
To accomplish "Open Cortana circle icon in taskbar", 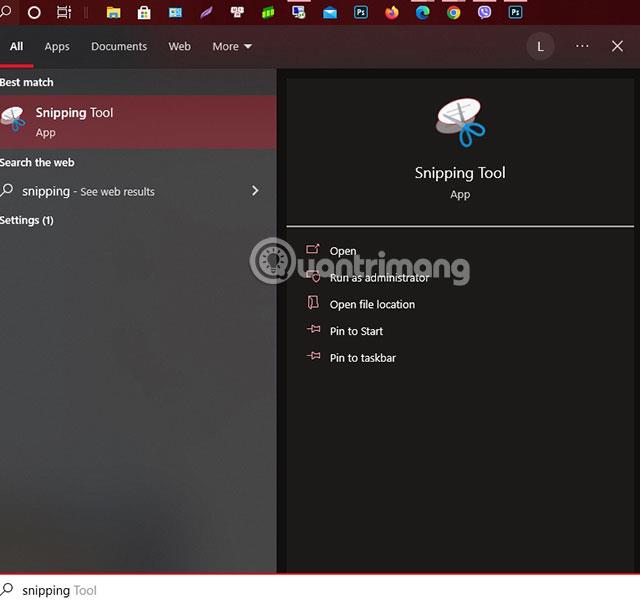I will tap(34, 12).
